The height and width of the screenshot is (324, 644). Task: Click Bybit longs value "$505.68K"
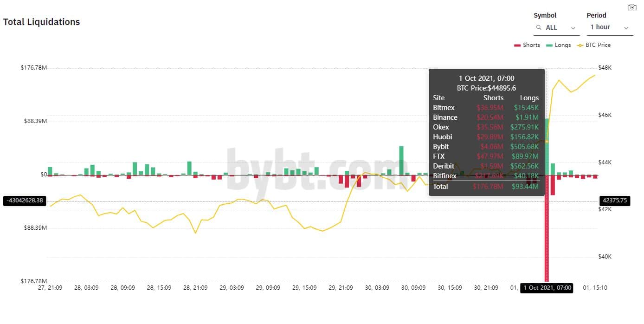(x=524, y=147)
